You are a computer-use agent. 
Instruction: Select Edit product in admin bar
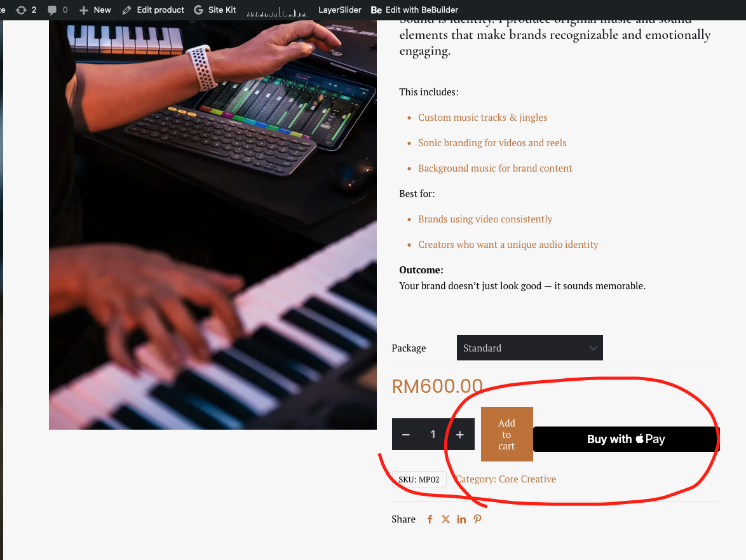coord(153,10)
